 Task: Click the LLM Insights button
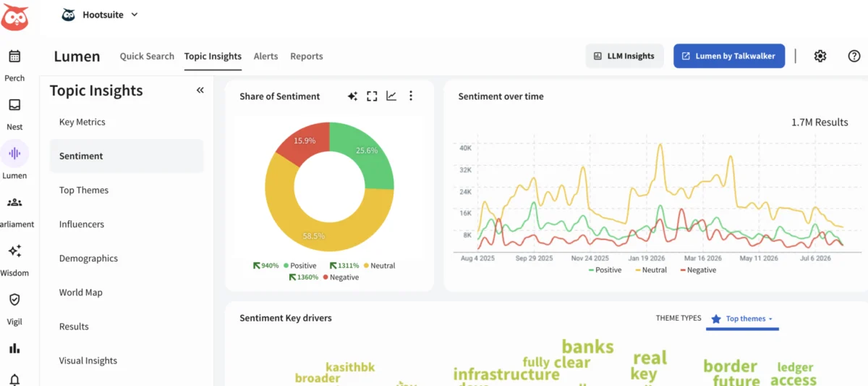(x=624, y=56)
